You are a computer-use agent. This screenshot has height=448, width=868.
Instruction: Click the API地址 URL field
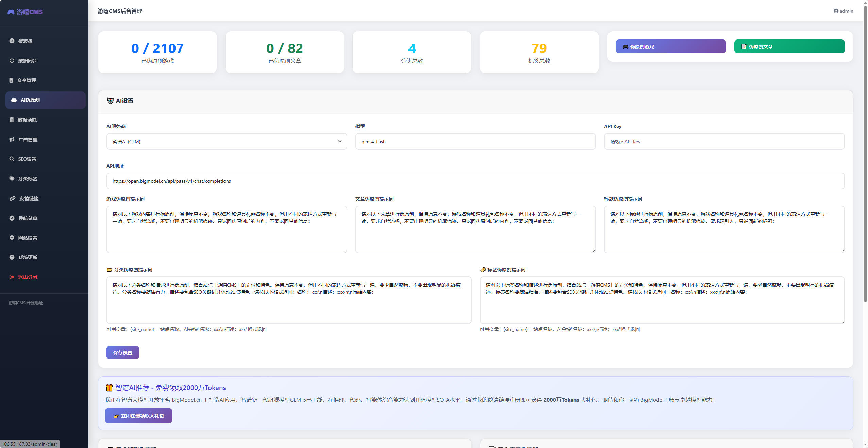475,181
